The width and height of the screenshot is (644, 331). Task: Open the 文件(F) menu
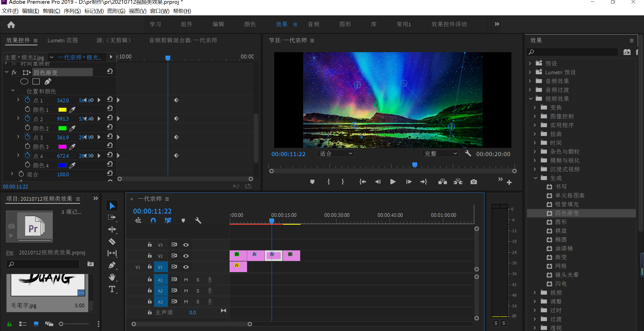[10, 11]
